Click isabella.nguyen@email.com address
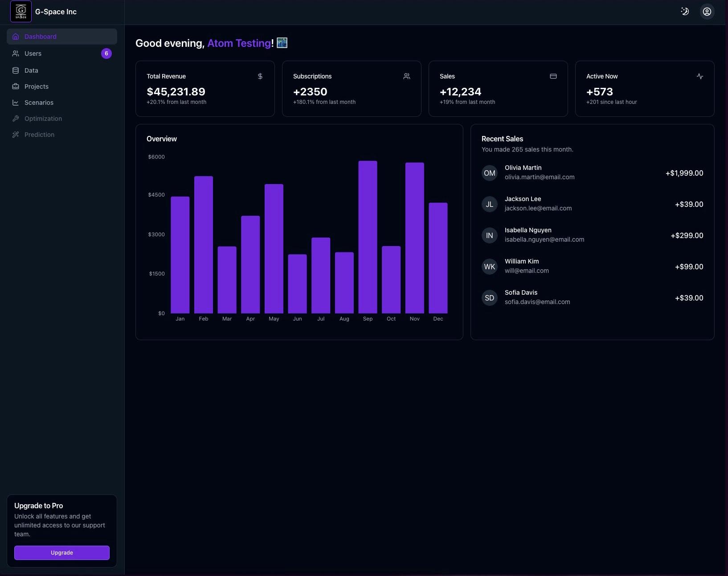The width and height of the screenshot is (728, 576). 544,240
